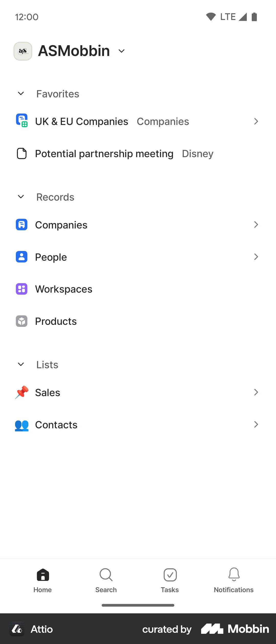
Task: Tap the chevron on the People row
Action: 256,257
